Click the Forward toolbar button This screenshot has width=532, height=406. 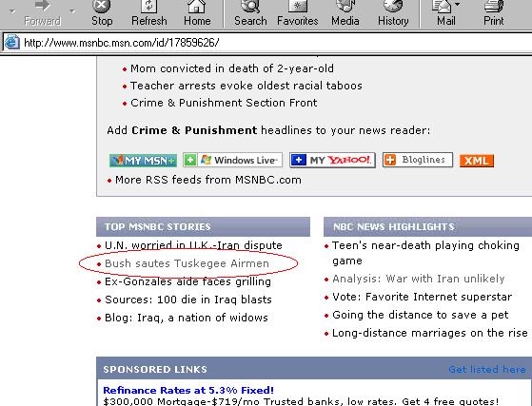(43, 13)
